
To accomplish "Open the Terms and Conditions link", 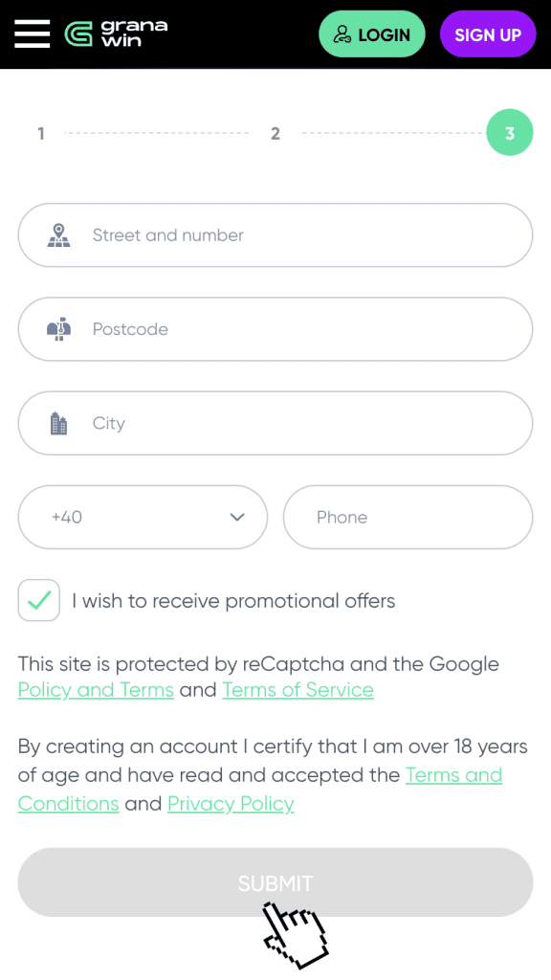I will pos(454,775).
